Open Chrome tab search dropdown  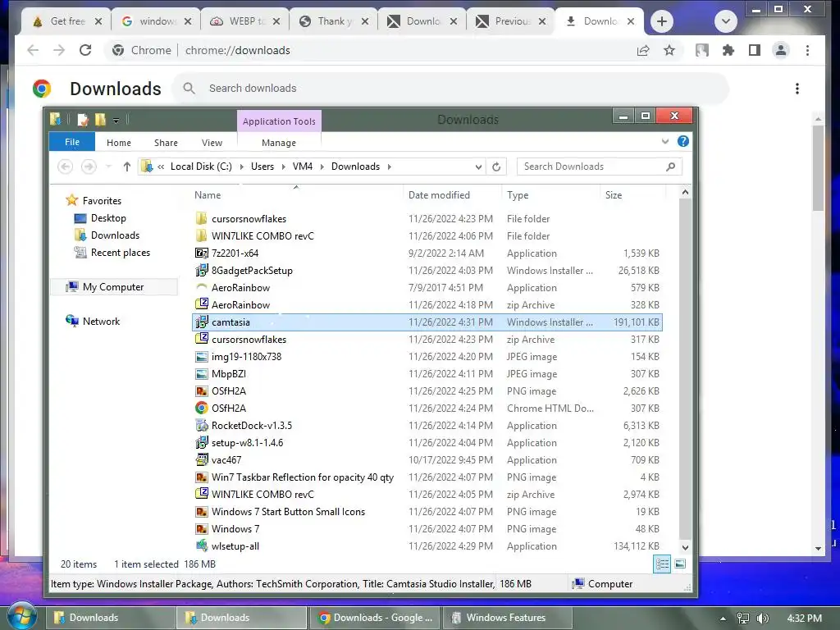726,21
